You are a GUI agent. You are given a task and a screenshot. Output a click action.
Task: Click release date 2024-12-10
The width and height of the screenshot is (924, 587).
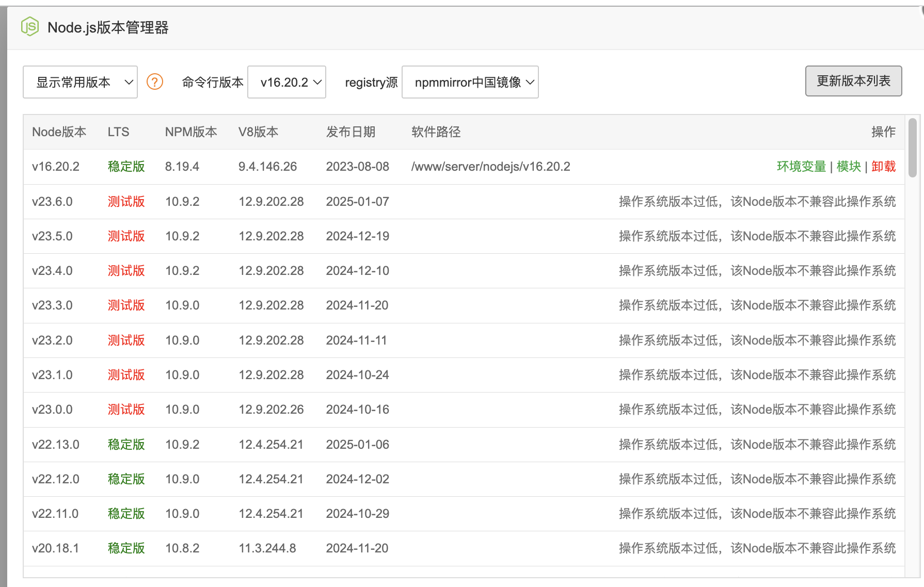click(x=357, y=271)
